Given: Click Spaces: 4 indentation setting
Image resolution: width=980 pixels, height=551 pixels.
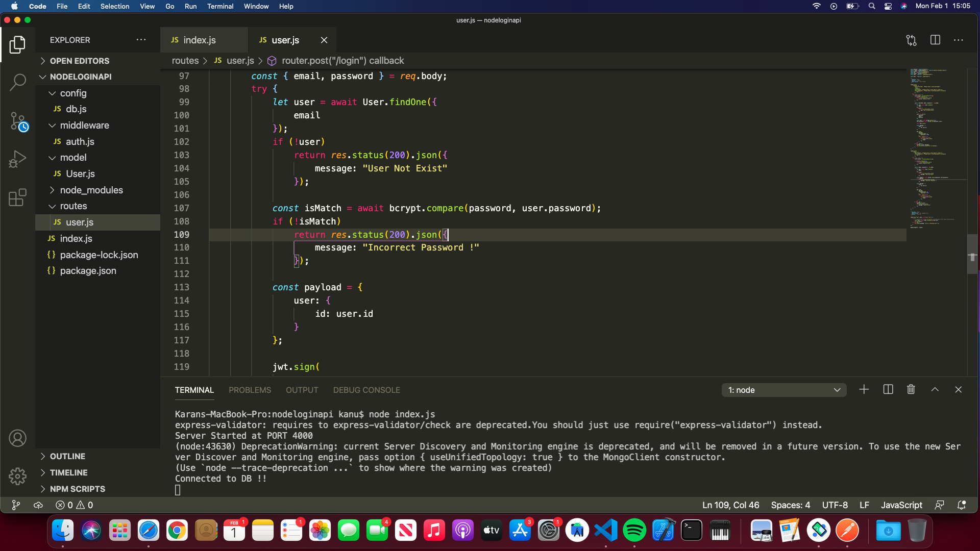Looking at the screenshot, I should coord(790,505).
